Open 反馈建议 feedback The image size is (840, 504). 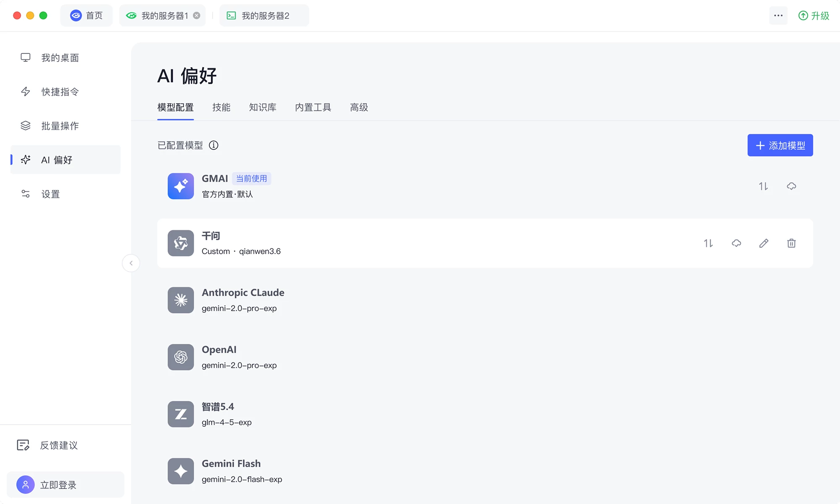47,445
